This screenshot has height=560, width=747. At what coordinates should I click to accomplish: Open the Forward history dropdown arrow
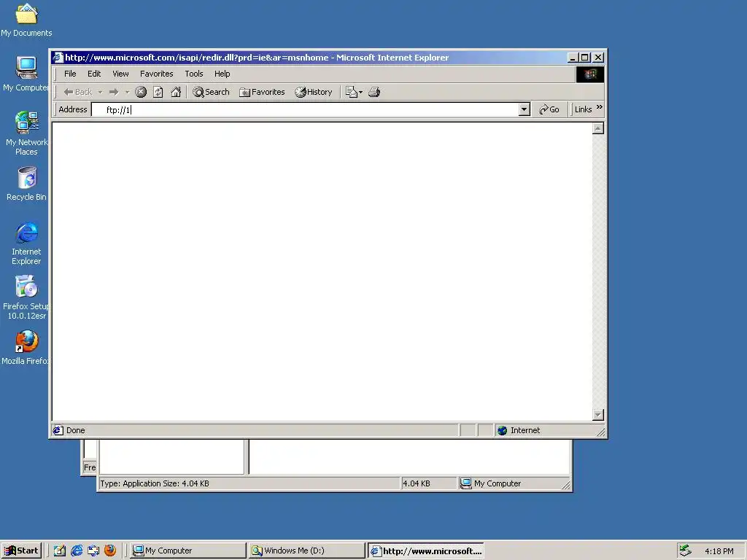[127, 92]
